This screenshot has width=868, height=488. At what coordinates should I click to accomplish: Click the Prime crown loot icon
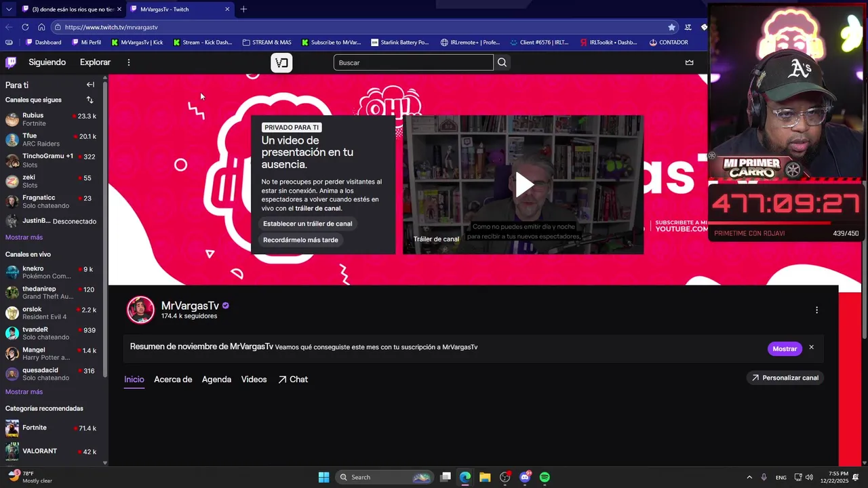point(690,62)
